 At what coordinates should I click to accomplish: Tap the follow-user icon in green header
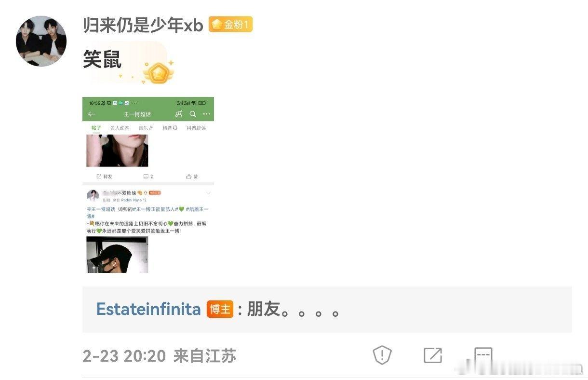(x=179, y=114)
